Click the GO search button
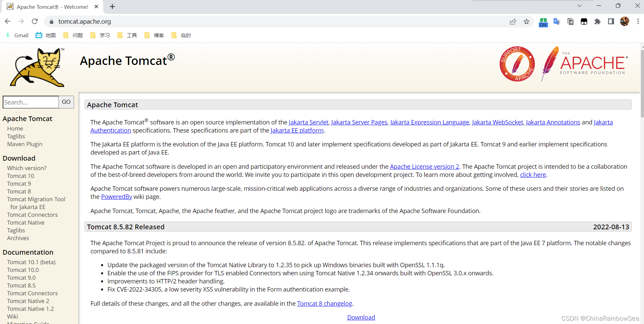The width and height of the screenshot is (644, 324). 66,102
